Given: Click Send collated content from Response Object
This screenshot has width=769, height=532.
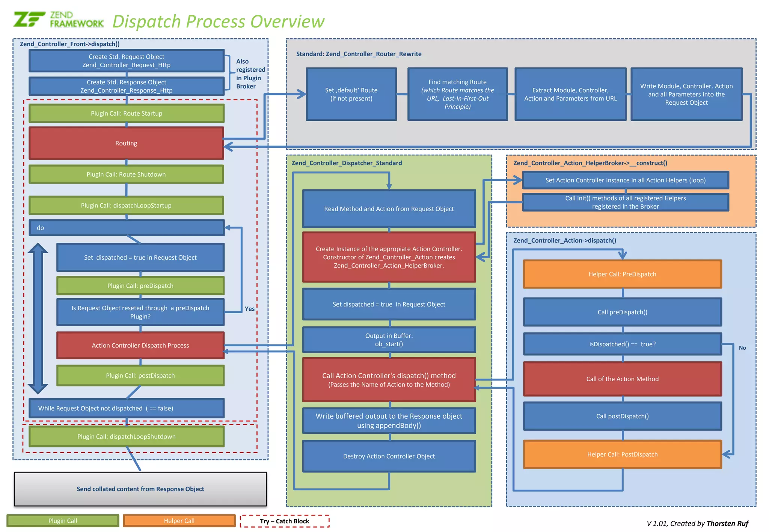Looking at the screenshot, I should click(140, 489).
